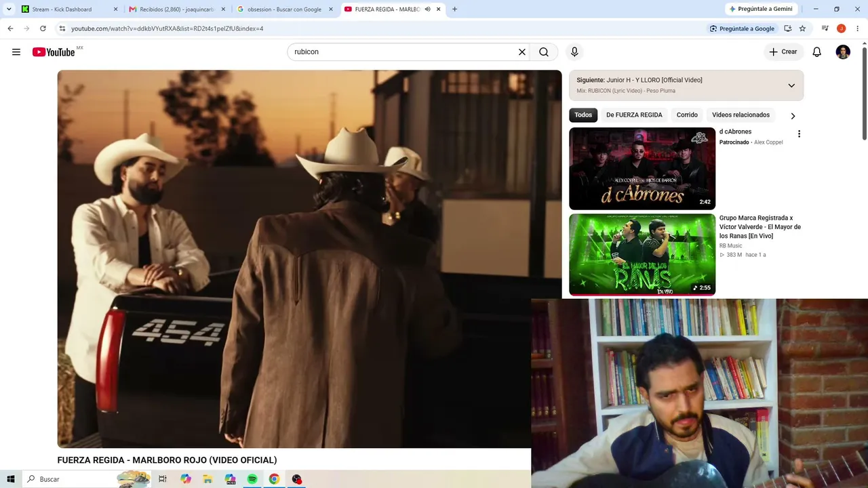
Task: Select the Corrido filter chip
Action: click(687, 115)
